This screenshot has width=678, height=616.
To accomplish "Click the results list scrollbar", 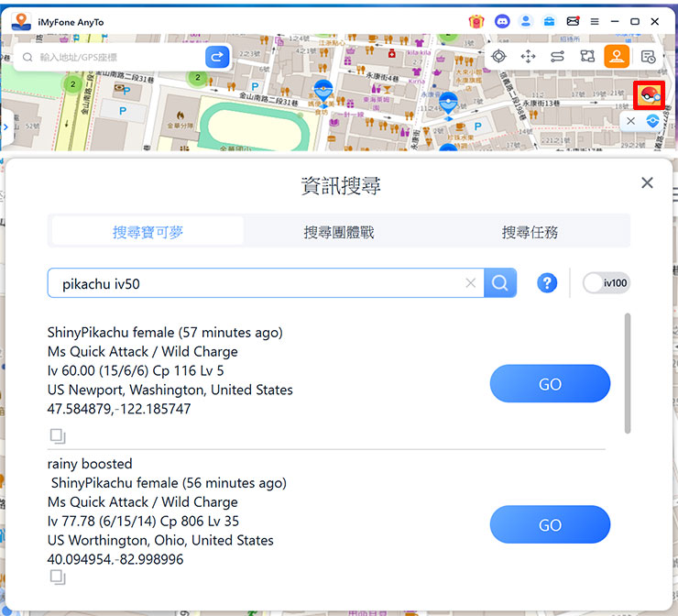I will 628,373.
